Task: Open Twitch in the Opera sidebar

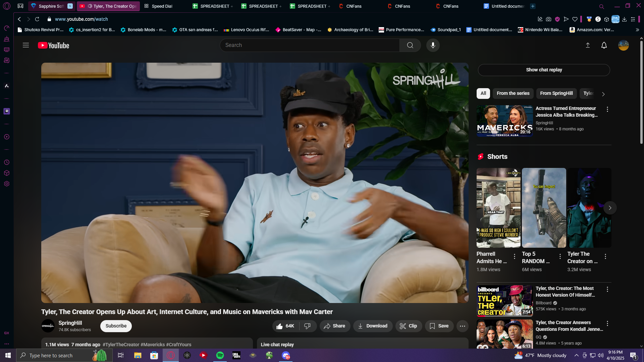Action: click(7, 111)
